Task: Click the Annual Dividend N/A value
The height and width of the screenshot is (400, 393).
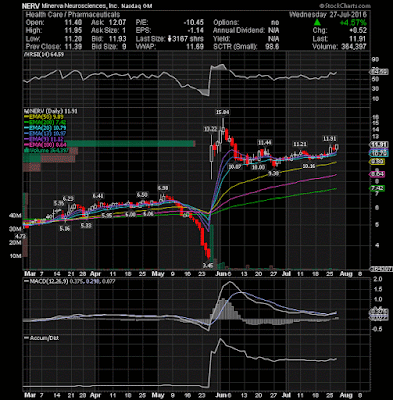Action: [273, 31]
